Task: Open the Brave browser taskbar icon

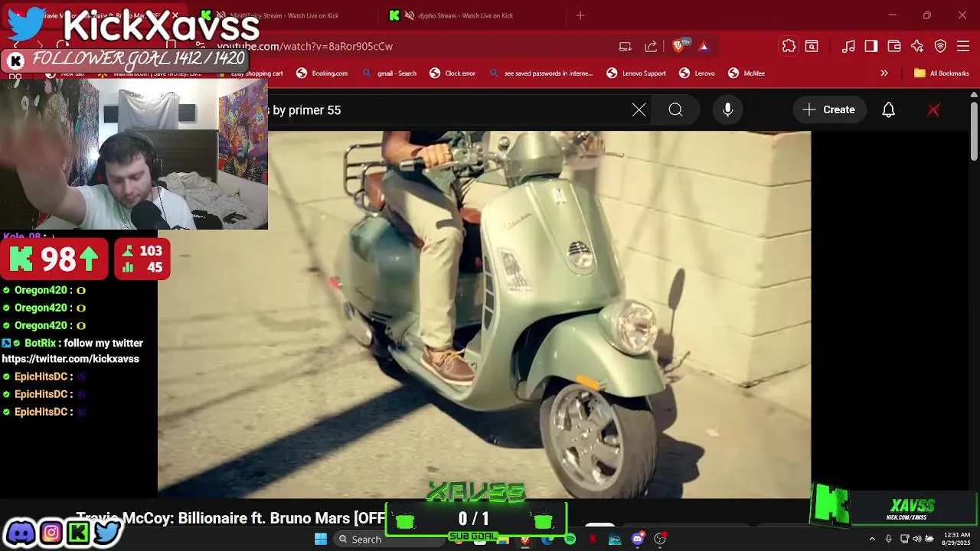Action: 525,540
